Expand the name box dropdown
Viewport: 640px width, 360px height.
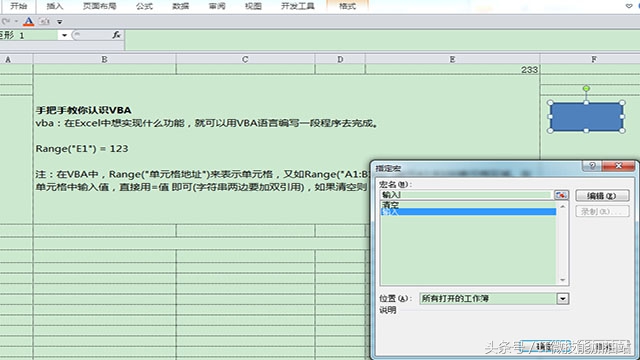64,36
